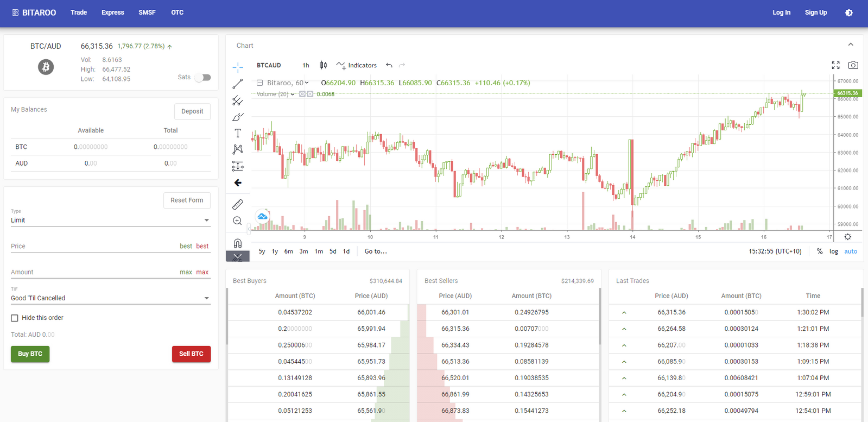The image size is (868, 422).
Task: Click the TradingView cloud logo on chart
Action: tap(263, 217)
